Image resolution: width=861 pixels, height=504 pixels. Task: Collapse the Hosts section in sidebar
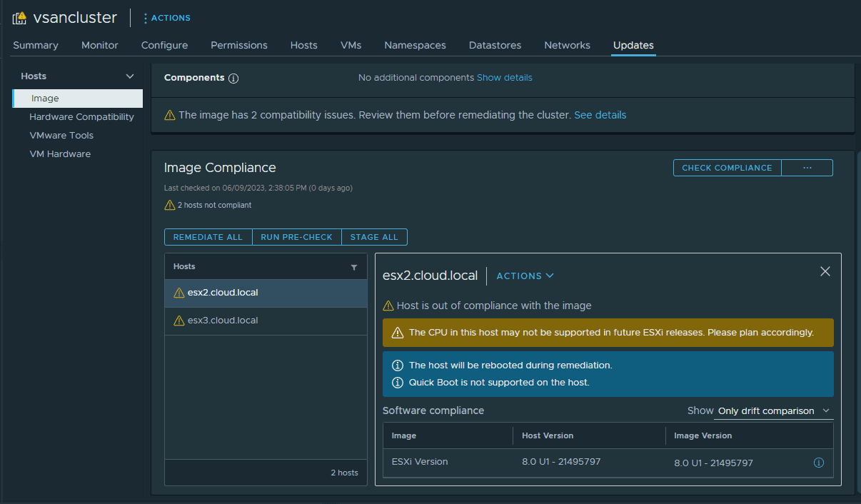(x=129, y=76)
